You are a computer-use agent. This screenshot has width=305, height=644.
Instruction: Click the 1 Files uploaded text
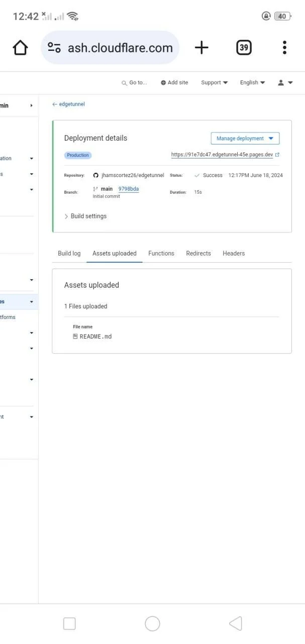[x=85, y=306]
